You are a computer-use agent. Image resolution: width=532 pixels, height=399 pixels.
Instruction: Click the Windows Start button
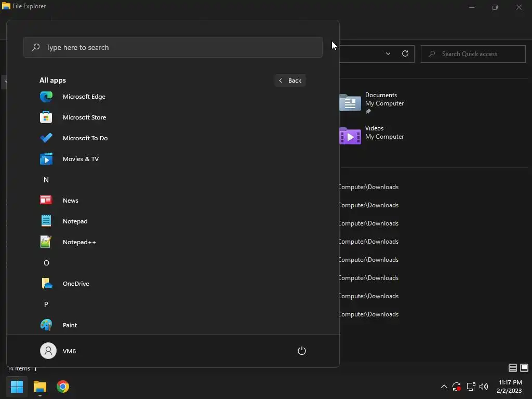[x=17, y=387]
